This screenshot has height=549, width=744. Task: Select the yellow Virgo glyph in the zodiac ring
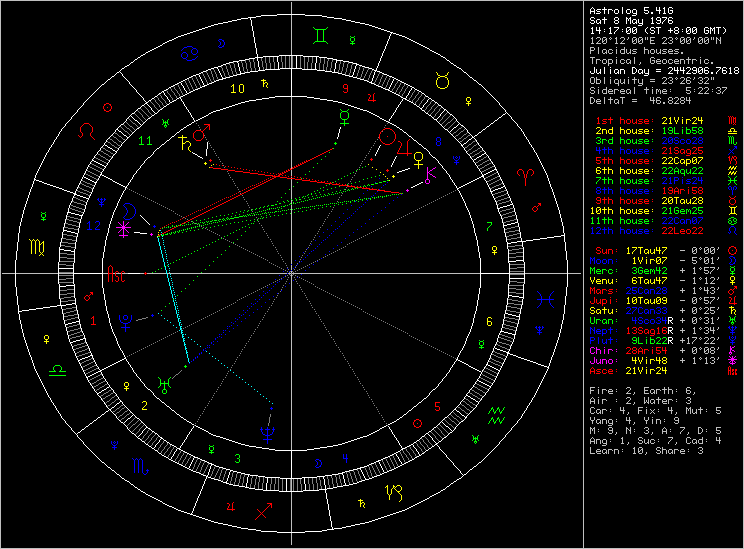coord(37,247)
